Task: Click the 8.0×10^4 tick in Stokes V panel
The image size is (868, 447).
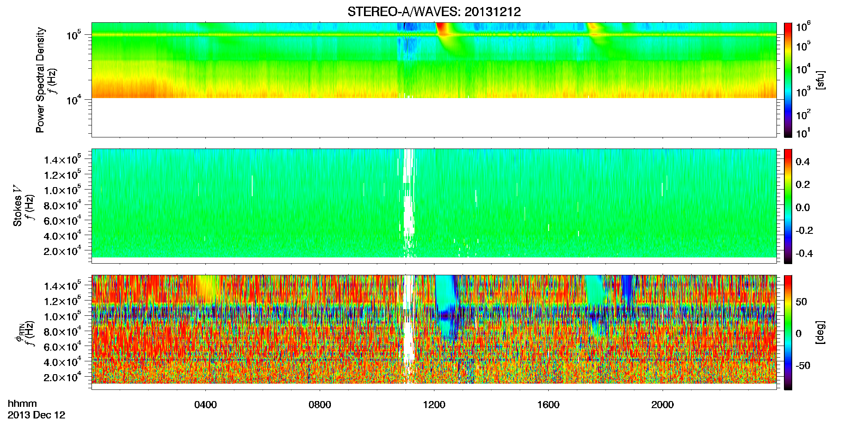Action: pyautogui.click(x=63, y=205)
